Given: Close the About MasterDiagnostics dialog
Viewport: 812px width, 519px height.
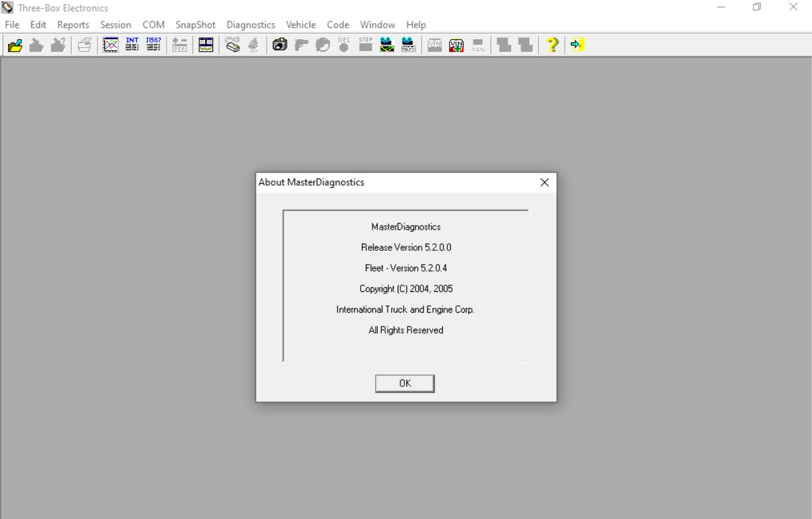Looking at the screenshot, I should (x=544, y=183).
